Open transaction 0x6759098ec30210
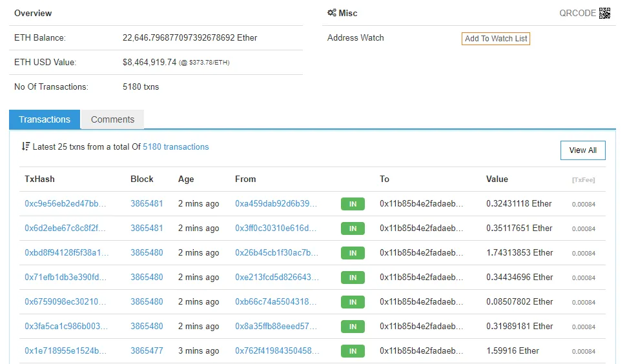This screenshot has height=364, width=627. (65, 301)
